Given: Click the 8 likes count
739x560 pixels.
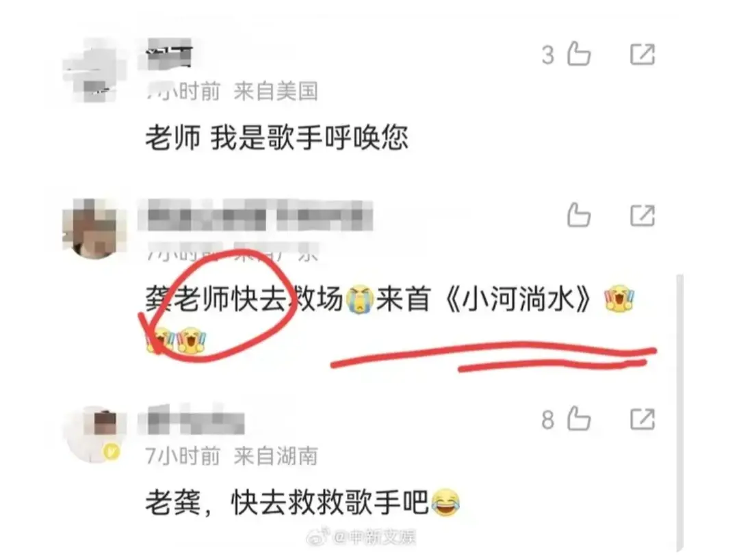Looking at the screenshot, I should coord(547,420).
